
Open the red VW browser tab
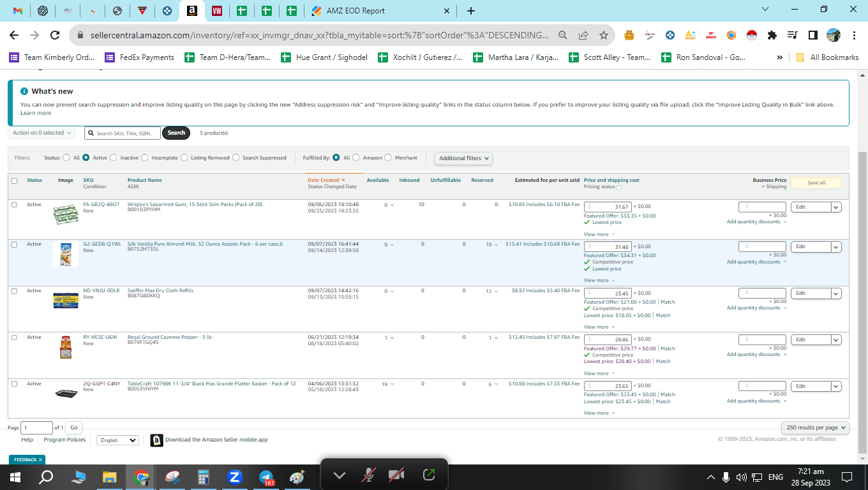pos(217,11)
